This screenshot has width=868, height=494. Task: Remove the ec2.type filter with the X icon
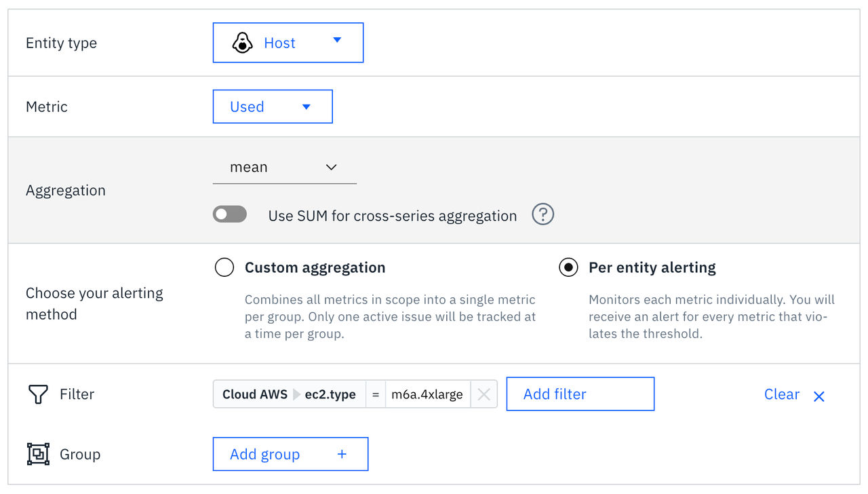tap(484, 394)
